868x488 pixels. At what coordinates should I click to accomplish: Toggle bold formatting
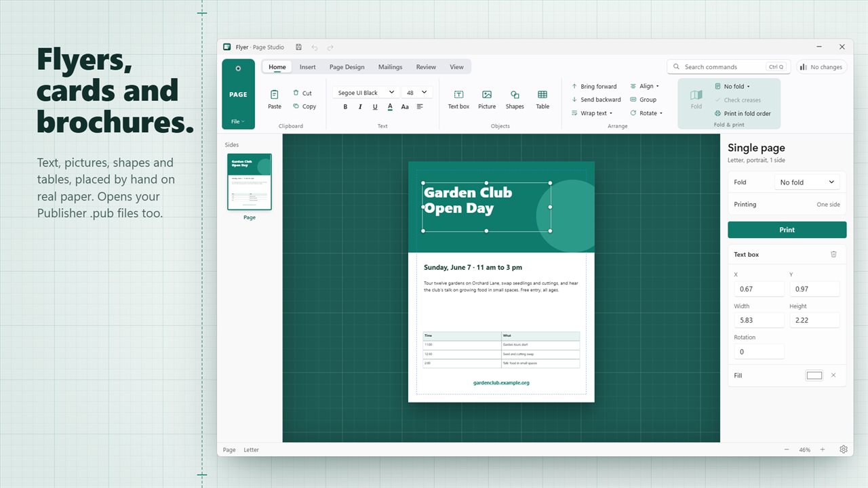pyautogui.click(x=345, y=106)
